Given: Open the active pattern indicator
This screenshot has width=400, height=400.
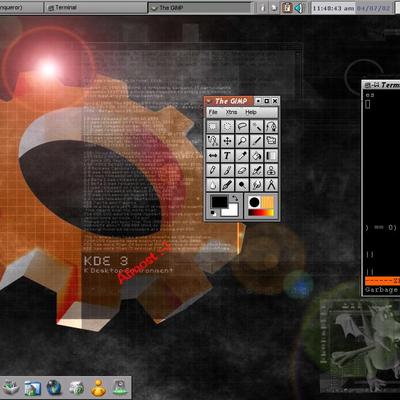Looking at the screenshot, I should tap(267, 202).
